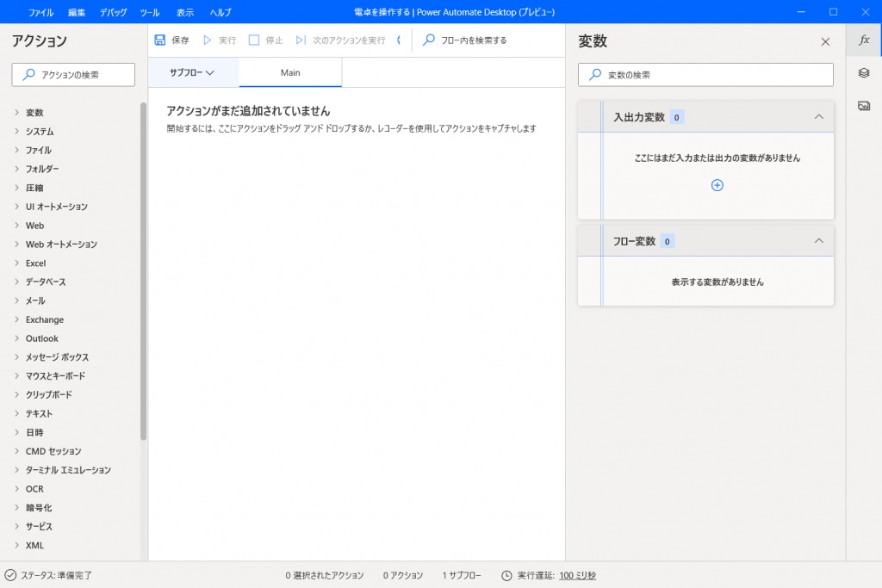Expand the 圧縮 action group
This screenshot has height=588, width=882.
17,188
